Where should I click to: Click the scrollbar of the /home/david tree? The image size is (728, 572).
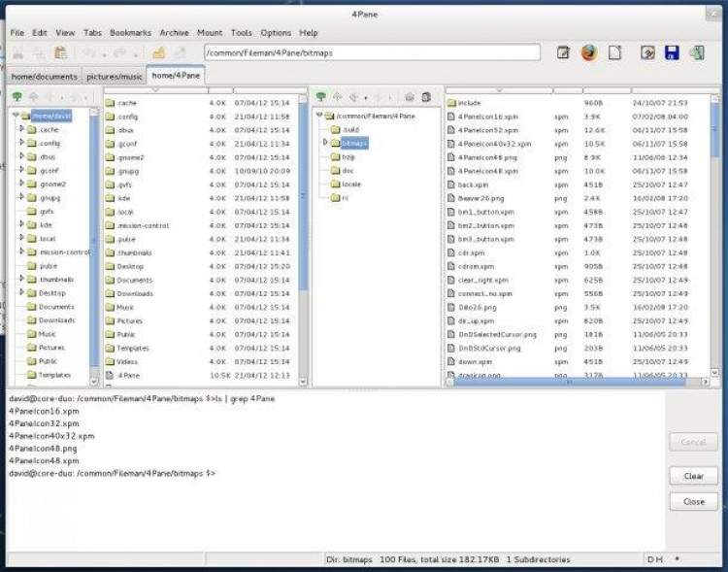tap(94, 247)
